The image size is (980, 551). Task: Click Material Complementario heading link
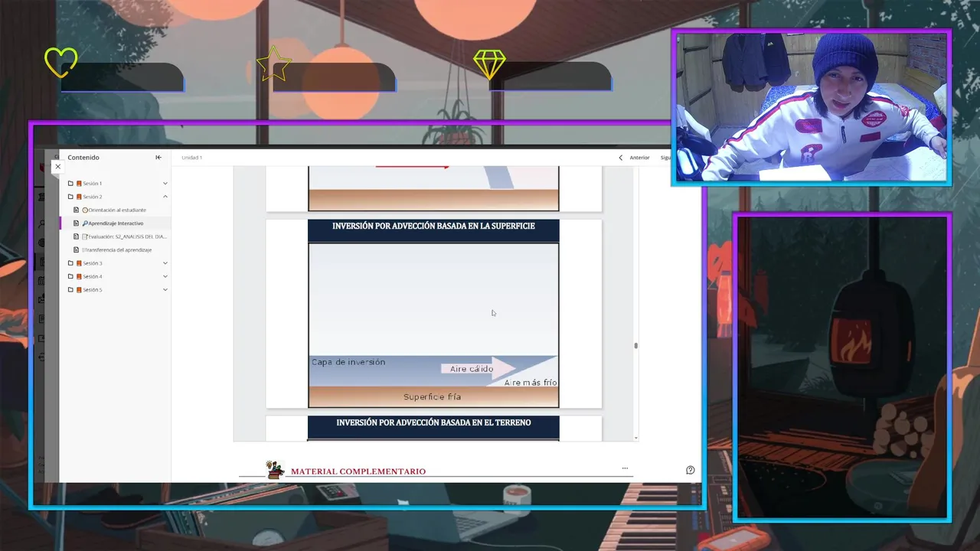pyautogui.click(x=358, y=471)
